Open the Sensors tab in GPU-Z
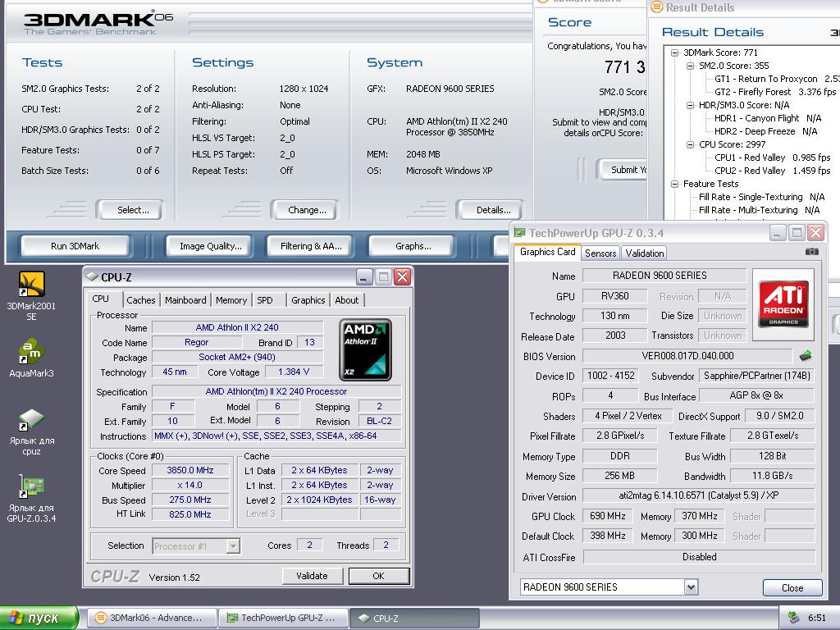Screen dimensions: 840x630 (600, 253)
